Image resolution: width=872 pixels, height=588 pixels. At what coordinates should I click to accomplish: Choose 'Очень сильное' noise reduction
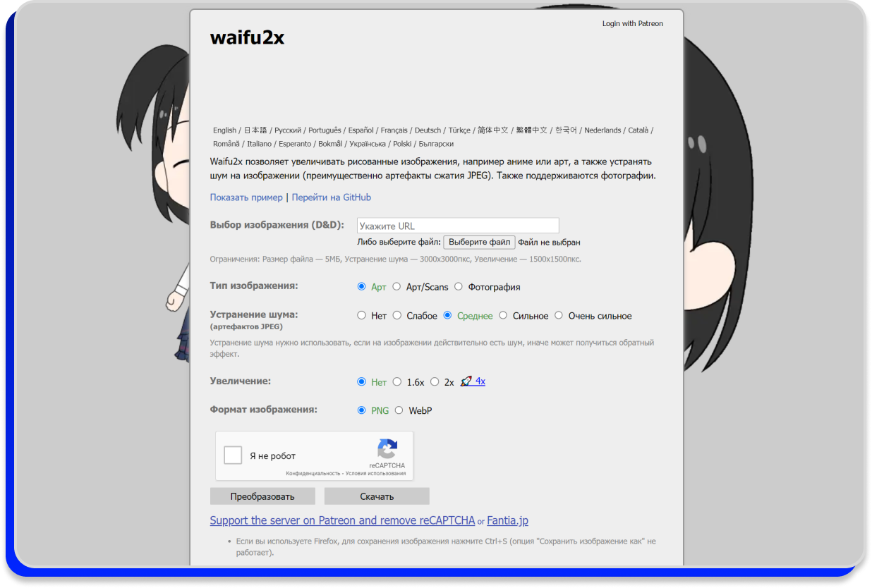click(559, 316)
